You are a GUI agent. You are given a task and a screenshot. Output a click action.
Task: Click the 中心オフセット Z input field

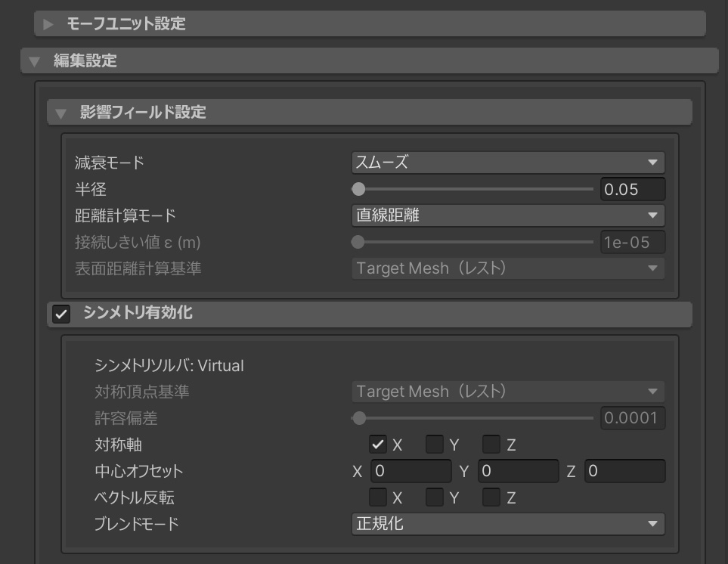[x=624, y=471]
